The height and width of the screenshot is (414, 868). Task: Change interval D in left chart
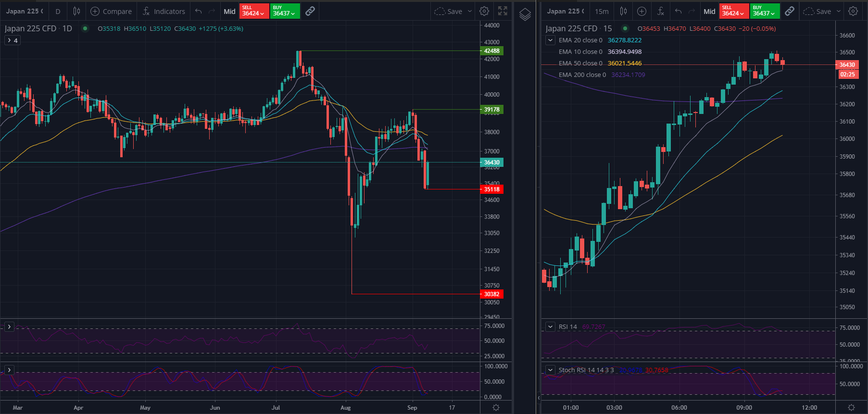pyautogui.click(x=58, y=11)
